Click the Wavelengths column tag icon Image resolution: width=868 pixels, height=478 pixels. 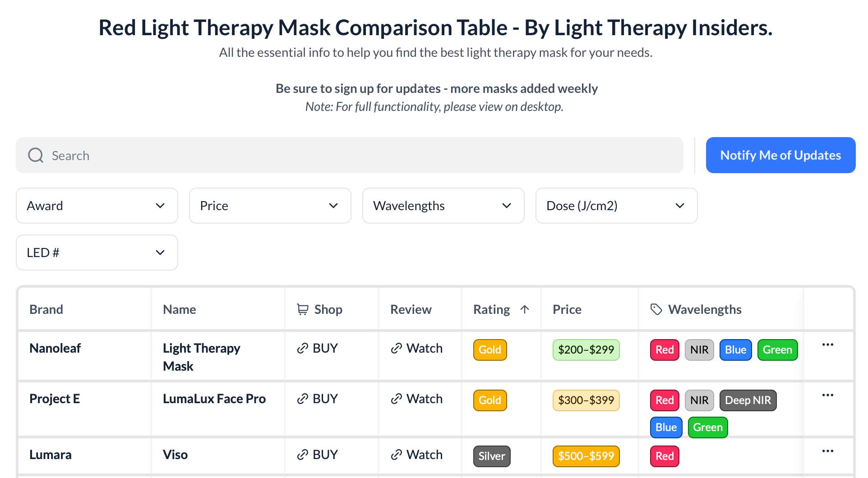656,309
